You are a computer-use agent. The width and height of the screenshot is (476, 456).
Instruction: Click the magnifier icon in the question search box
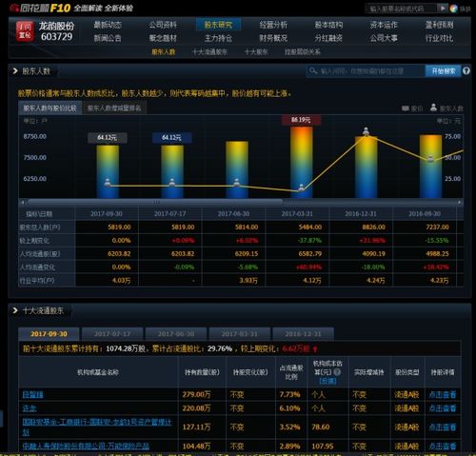pos(313,70)
